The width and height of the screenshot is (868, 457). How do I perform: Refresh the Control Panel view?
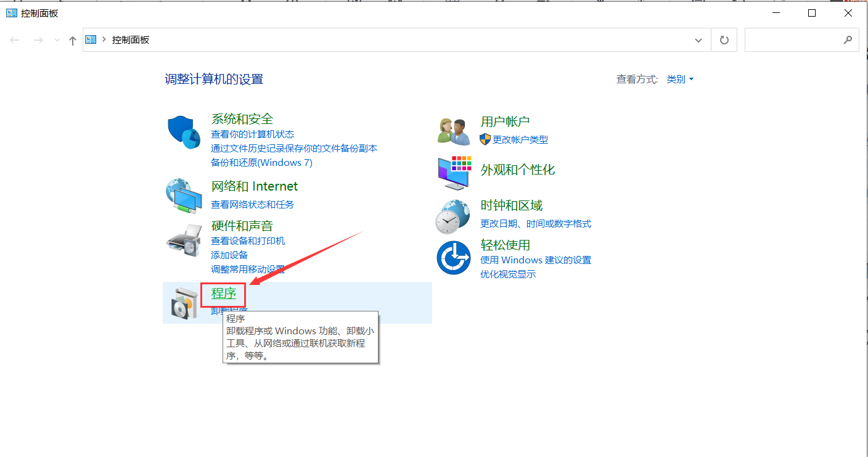[x=724, y=40]
